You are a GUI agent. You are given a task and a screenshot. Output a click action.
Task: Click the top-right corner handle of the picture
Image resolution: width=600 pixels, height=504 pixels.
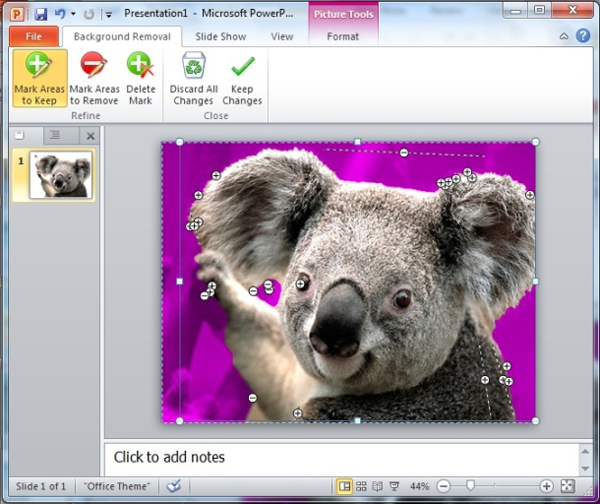535,142
